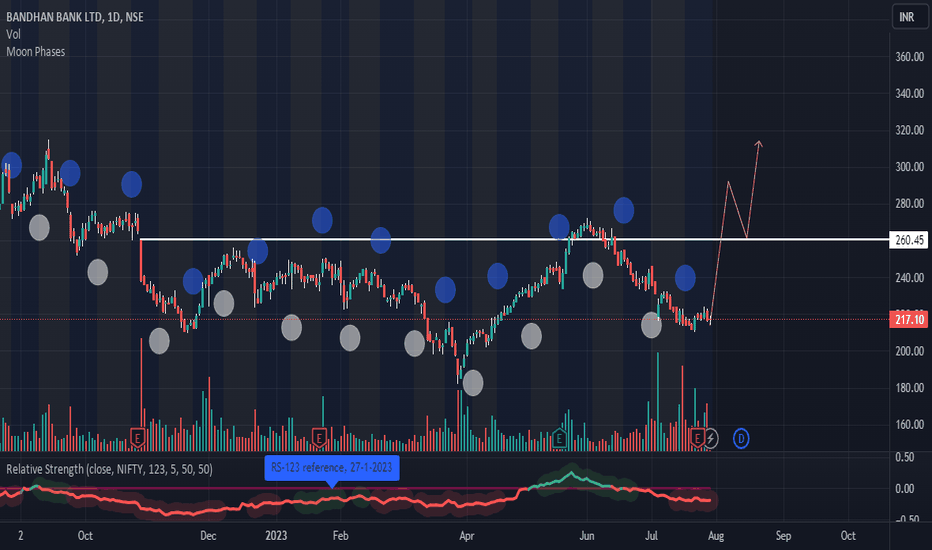Click the 180.00 price axis label
This screenshot has height=550, width=932.
pyautogui.click(x=909, y=388)
